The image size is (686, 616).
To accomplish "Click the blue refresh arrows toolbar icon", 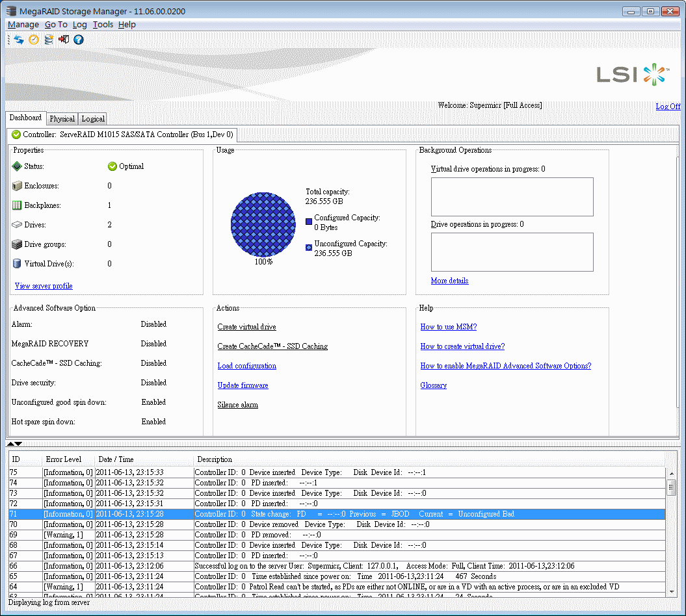I will point(19,40).
